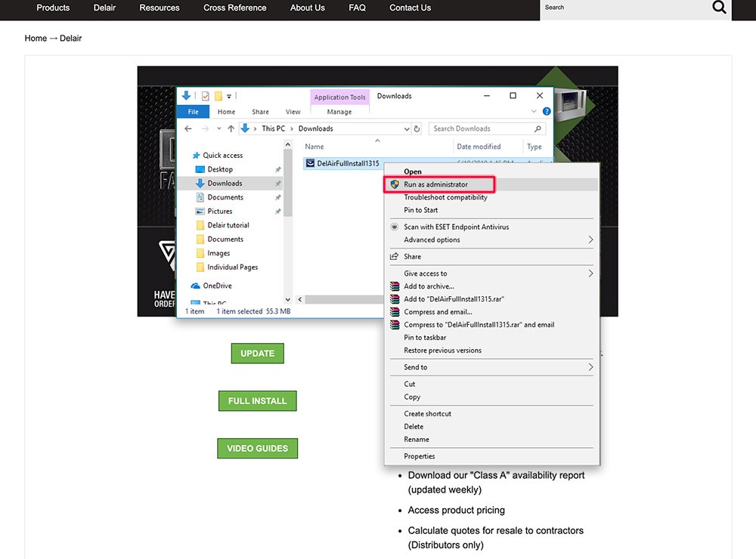756x559 pixels.
Task: Click This PC in the address path
Action: [x=274, y=128]
